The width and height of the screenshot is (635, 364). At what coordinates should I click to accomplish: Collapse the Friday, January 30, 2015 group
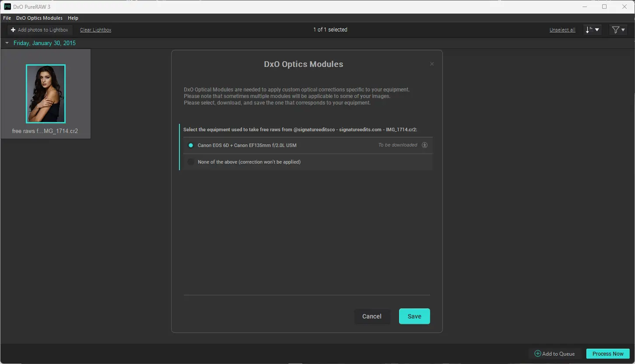point(7,43)
